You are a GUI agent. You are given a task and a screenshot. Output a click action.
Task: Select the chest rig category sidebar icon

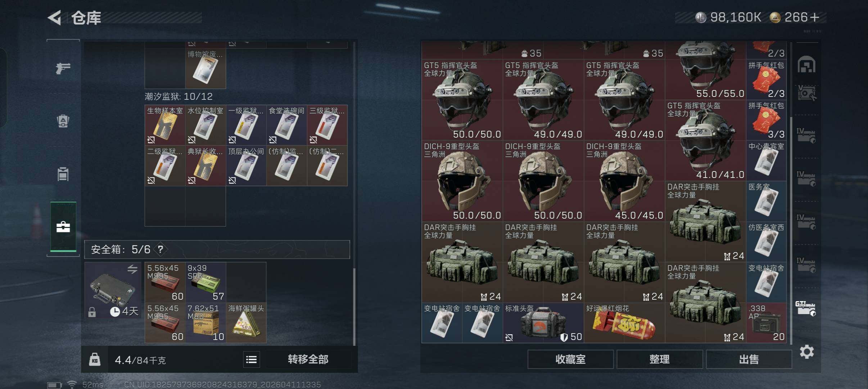63,174
